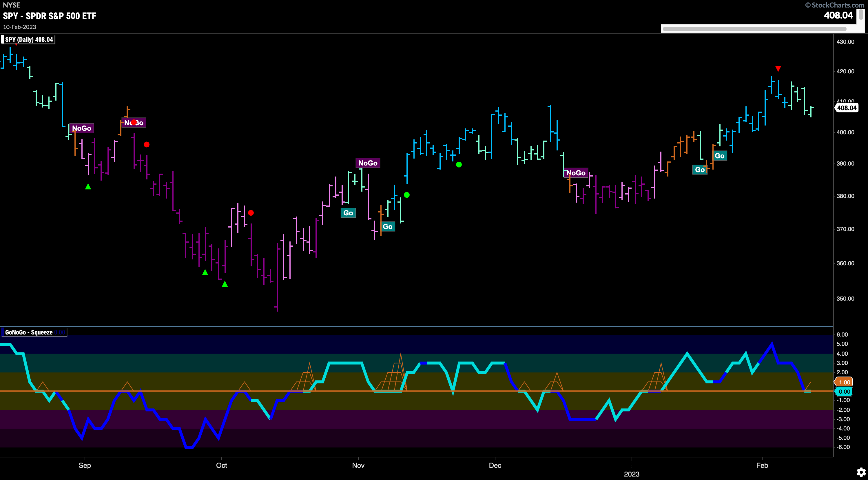The image size is (868, 480).
Task: Click green circle marker in late November
Action: click(459, 165)
